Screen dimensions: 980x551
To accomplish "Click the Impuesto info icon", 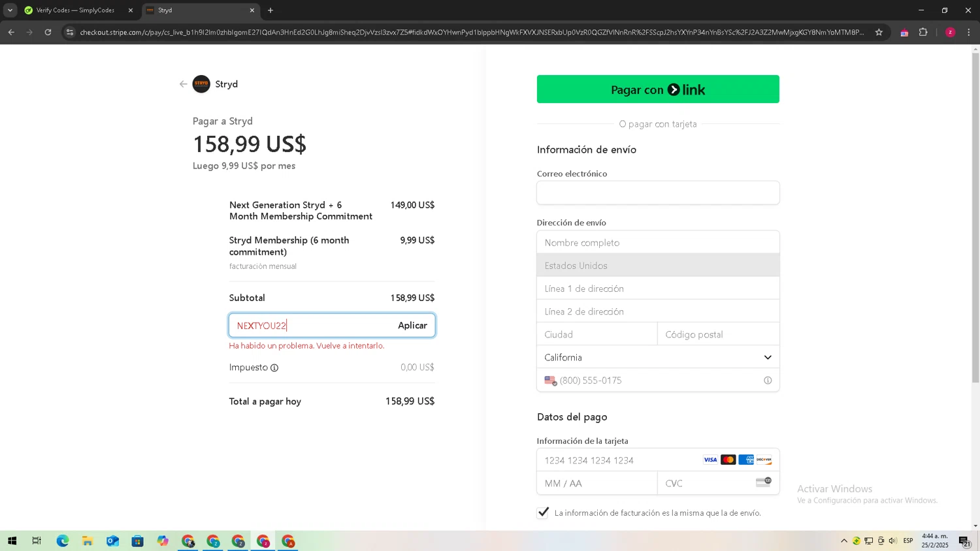I will 274,368.
